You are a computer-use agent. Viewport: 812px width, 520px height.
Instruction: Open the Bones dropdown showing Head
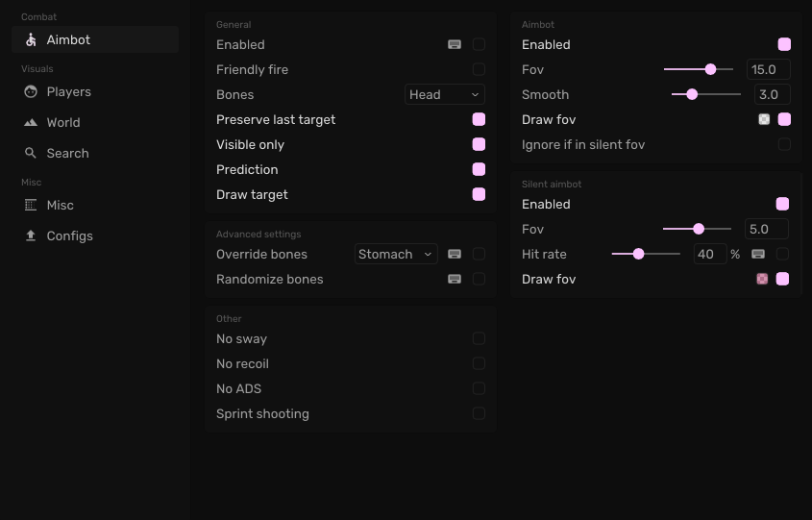pos(444,95)
